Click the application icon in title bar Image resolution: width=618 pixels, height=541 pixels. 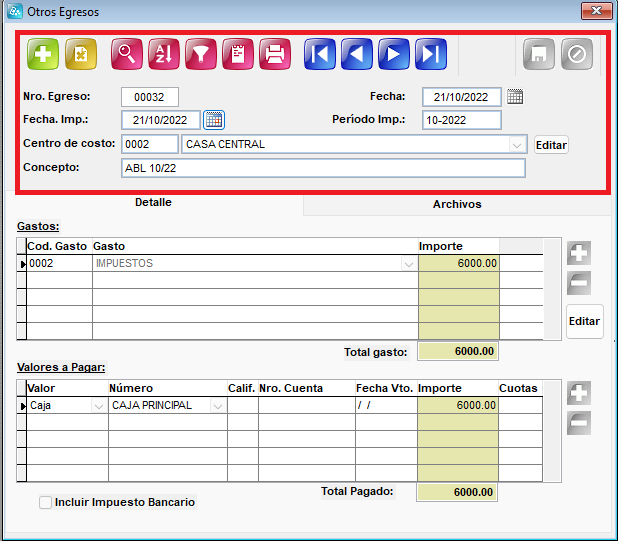point(15,11)
